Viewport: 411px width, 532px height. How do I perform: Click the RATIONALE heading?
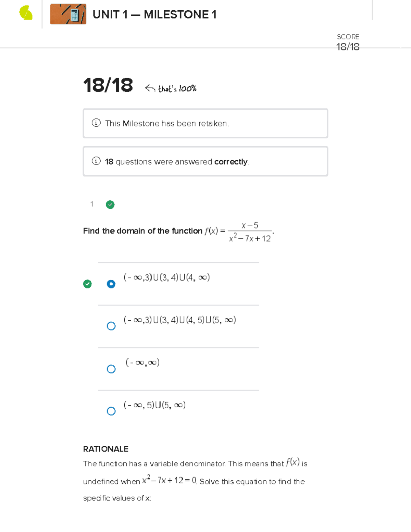(106, 449)
